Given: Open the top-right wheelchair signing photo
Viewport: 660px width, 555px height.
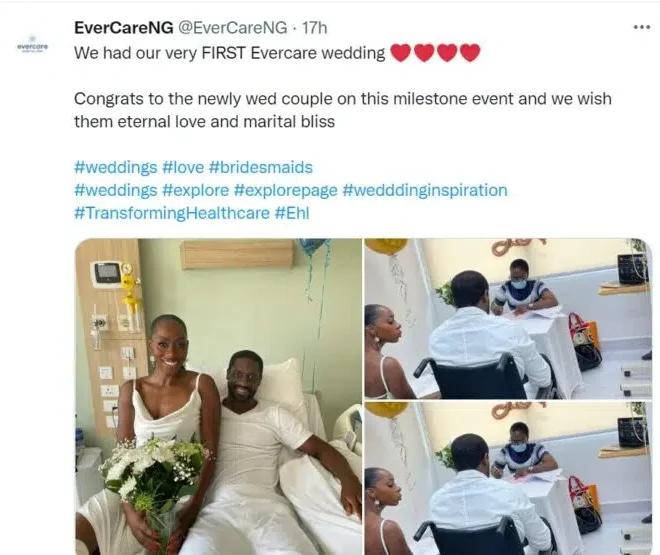Looking at the screenshot, I should coord(508,319).
